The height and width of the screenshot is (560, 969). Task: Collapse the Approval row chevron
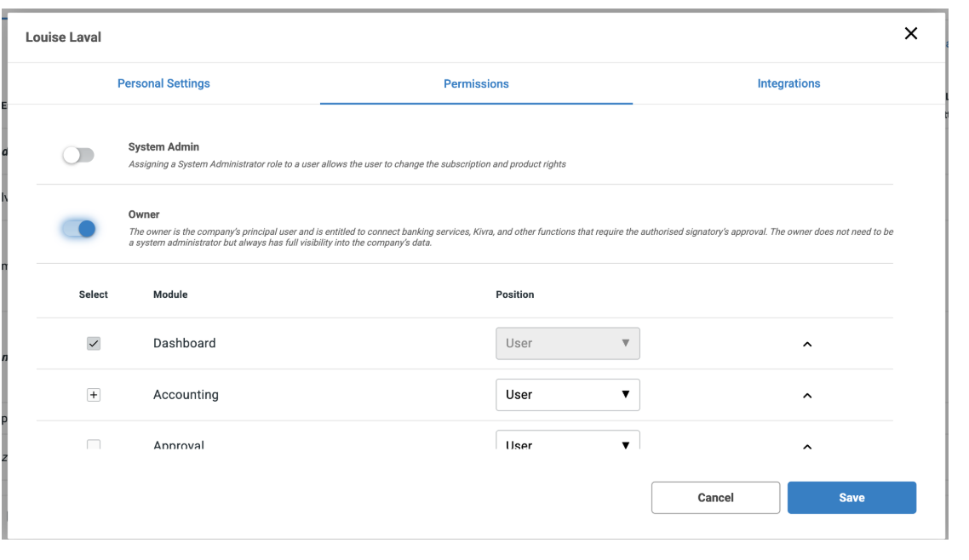click(x=807, y=447)
